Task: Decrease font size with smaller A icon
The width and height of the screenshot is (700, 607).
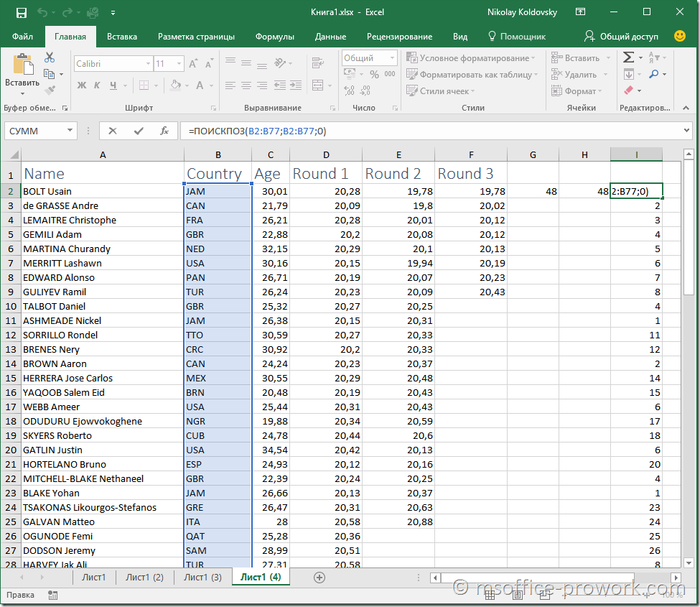Action: click(208, 63)
